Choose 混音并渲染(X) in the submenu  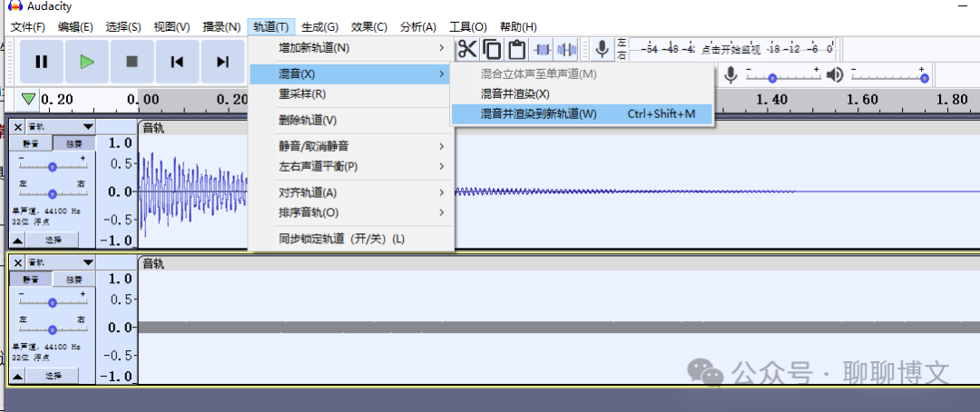(582, 94)
